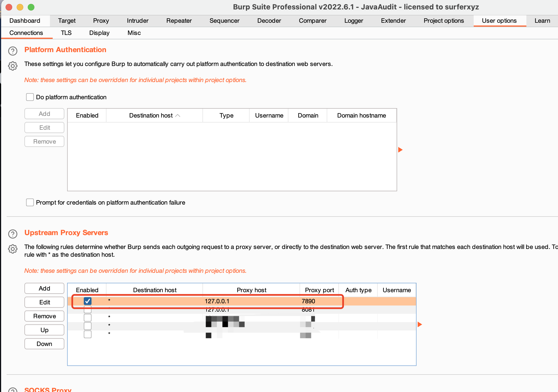This screenshot has width=558, height=392.
Task: Move the selected proxy rule down
Action: (x=44, y=344)
